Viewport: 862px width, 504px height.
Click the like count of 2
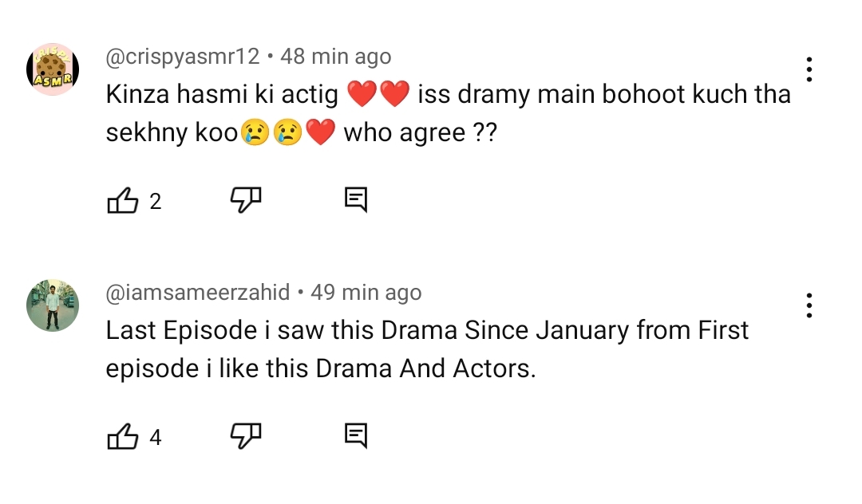[156, 202]
